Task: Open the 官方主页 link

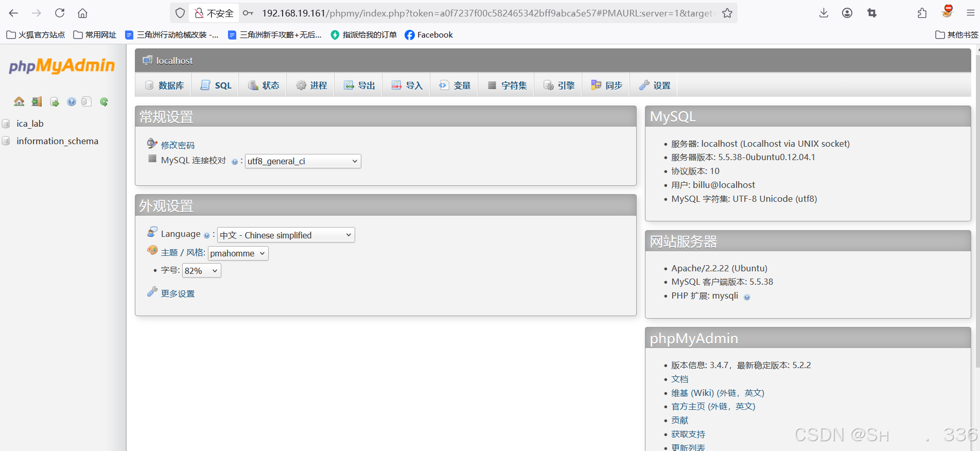Action: point(713,406)
